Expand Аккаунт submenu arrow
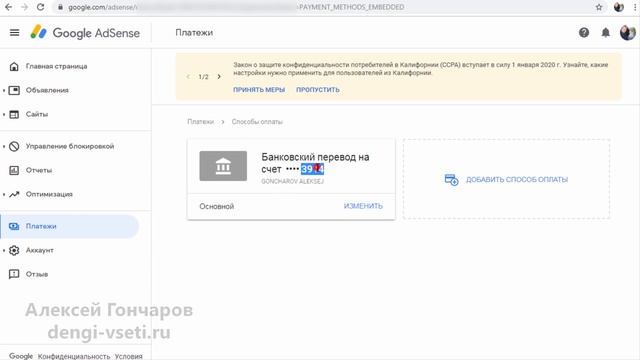Image resolution: width=640 pixels, height=360 pixels. pos(4,250)
